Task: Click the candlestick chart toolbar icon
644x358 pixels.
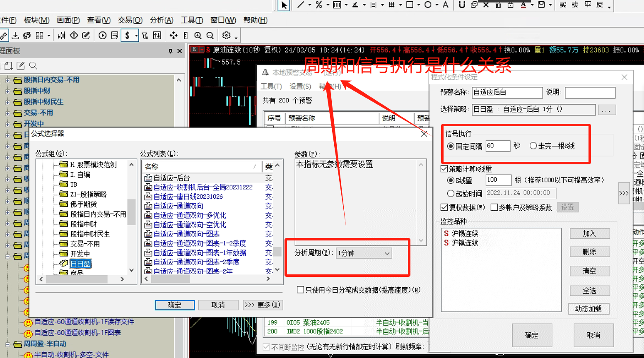Action: (x=62, y=36)
